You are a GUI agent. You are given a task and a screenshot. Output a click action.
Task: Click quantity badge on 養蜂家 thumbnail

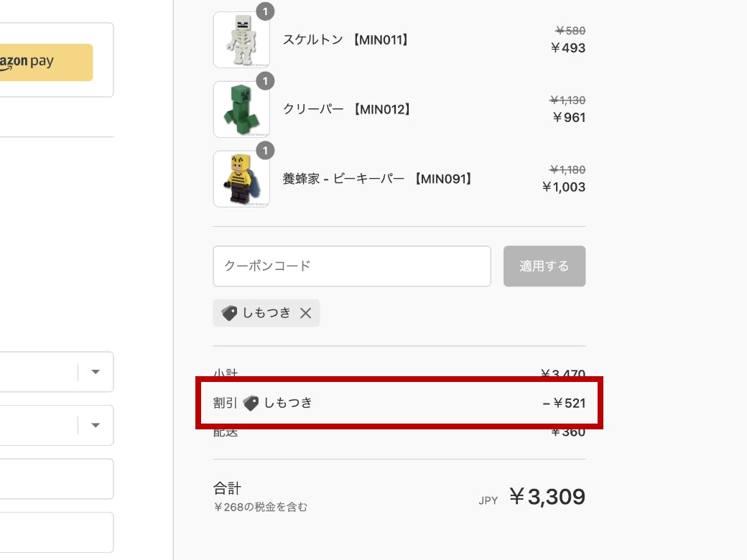[265, 151]
